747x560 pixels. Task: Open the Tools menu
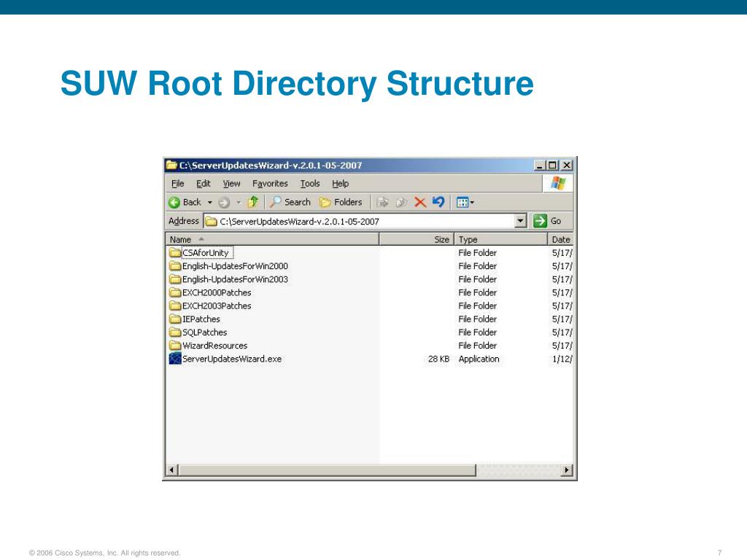point(309,183)
